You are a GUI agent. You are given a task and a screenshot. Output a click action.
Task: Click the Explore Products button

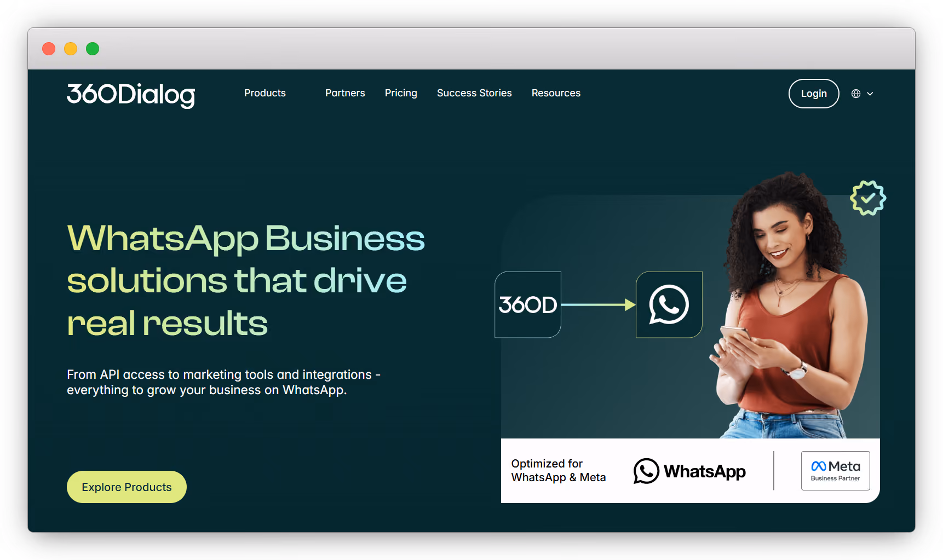[127, 487]
